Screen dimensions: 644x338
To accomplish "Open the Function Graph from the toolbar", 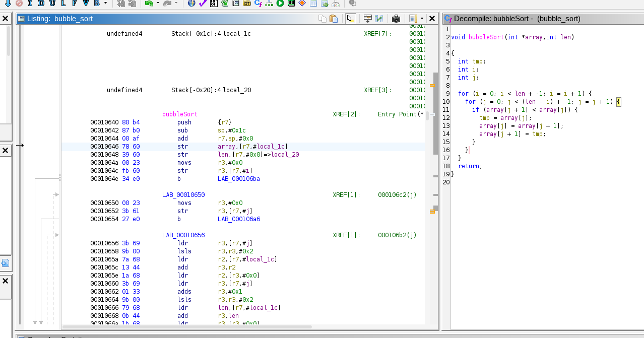I will pos(269,4).
